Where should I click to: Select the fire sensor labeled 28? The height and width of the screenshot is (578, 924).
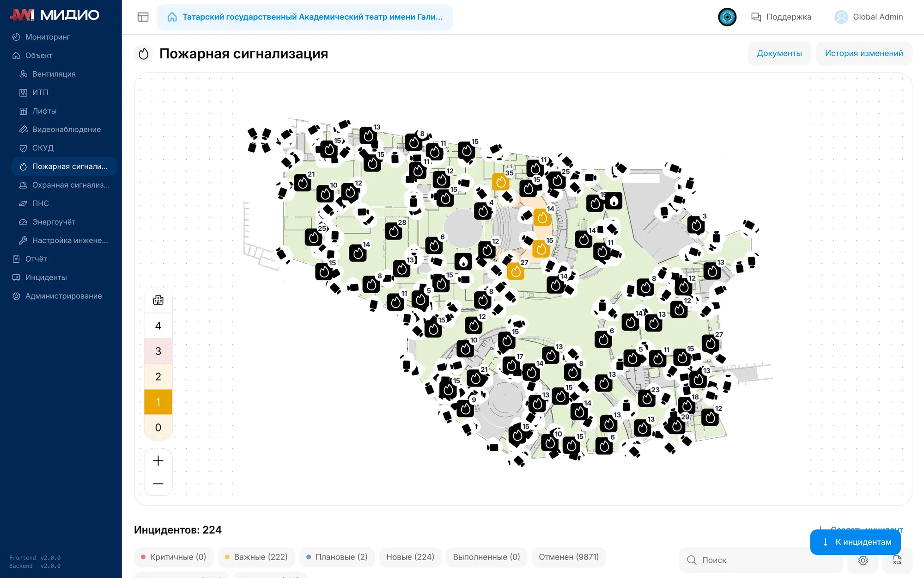point(393,231)
